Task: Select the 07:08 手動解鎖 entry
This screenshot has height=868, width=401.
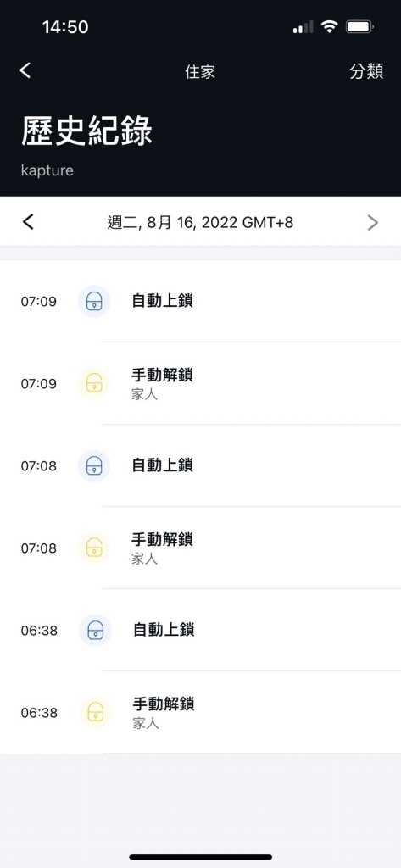Action: pyautogui.click(x=200, y=548)
